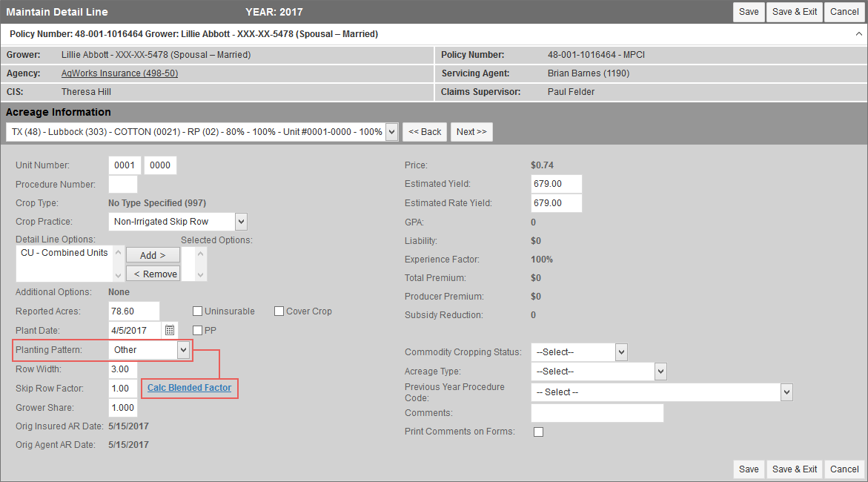Check the PP checkbox
The image size is (868, 482).
click(198, 330)
